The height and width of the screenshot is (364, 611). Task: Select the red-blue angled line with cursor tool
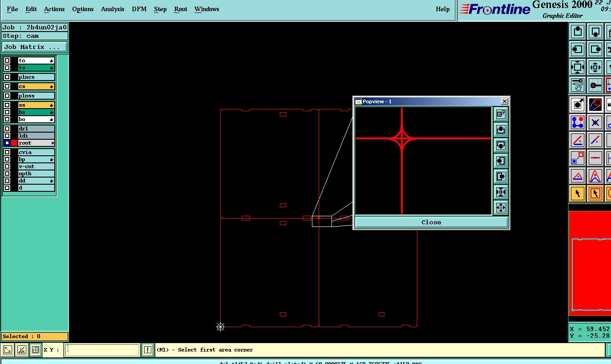(578, 140)
